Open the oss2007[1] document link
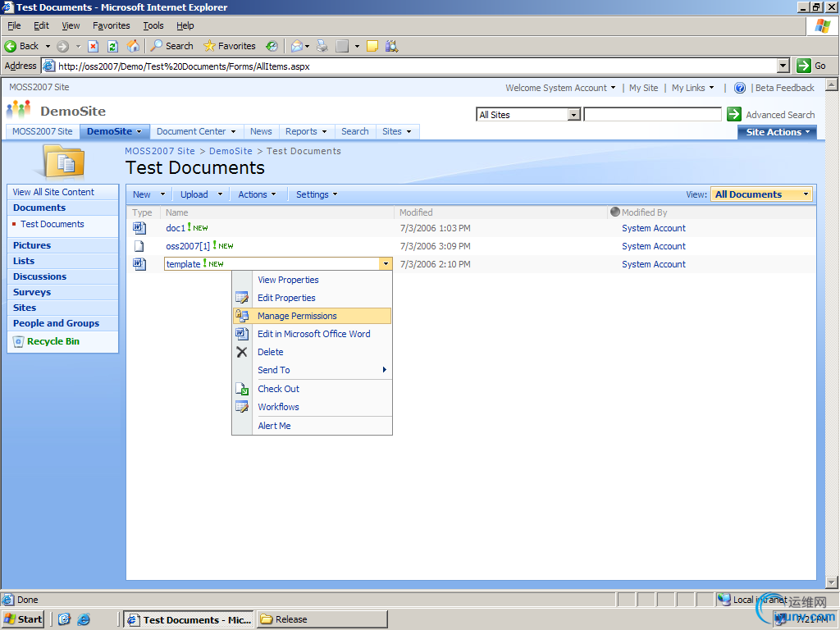This screenshot has width=840, height=630. click(x=188, y=246)
